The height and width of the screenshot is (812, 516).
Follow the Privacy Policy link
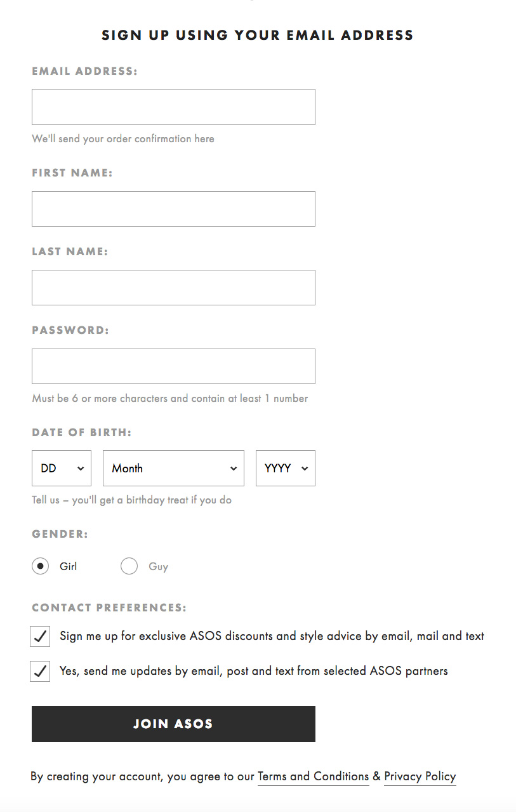pos(420,776)
